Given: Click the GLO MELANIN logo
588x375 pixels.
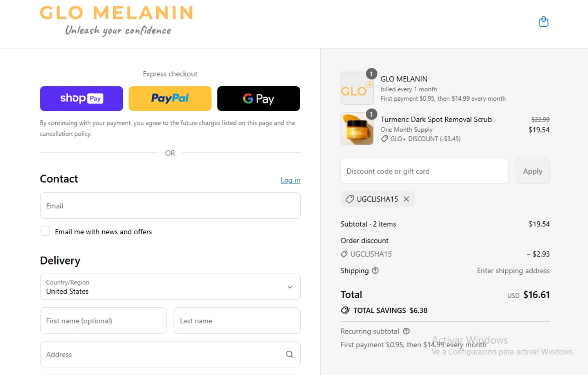Looking at the screenshot, I should (x=116, y=21).
